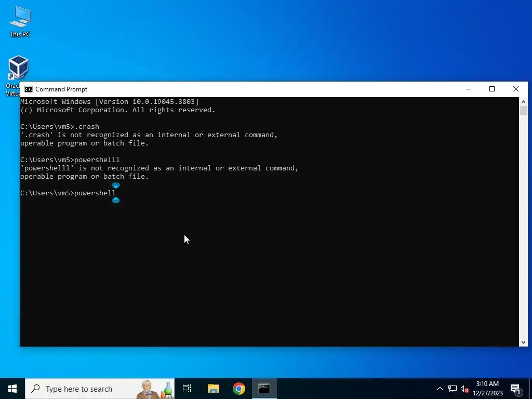Click the 3:10 AM clock and date
Viewport: 532px width, 399px height.
click(487, 389)
